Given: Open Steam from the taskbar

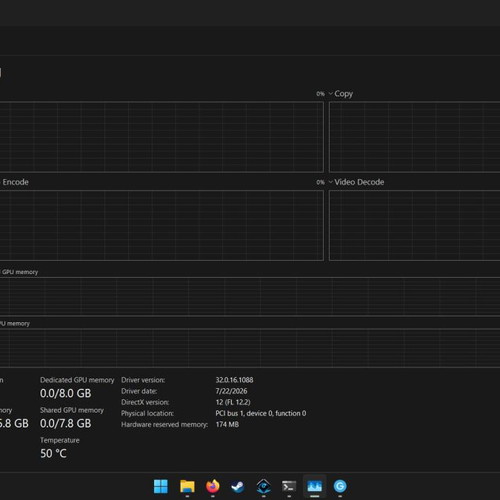Looking at the screenshot, I should coord(238,487).
